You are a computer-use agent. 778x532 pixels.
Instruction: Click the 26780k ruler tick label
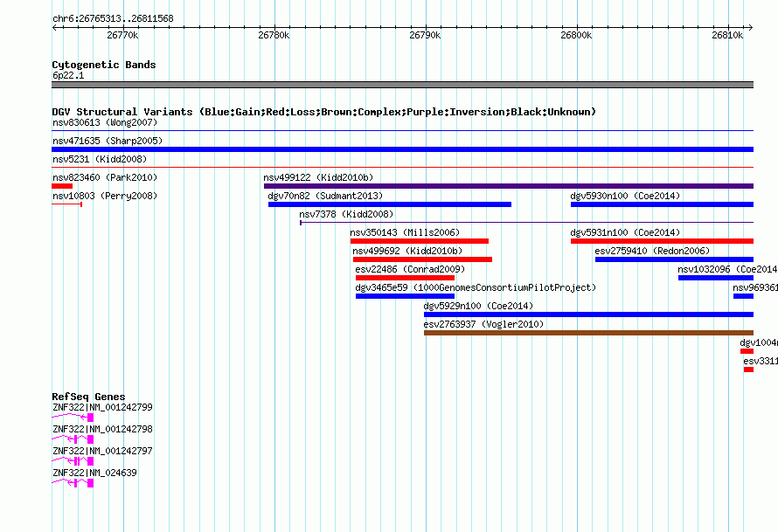[274, 35]
